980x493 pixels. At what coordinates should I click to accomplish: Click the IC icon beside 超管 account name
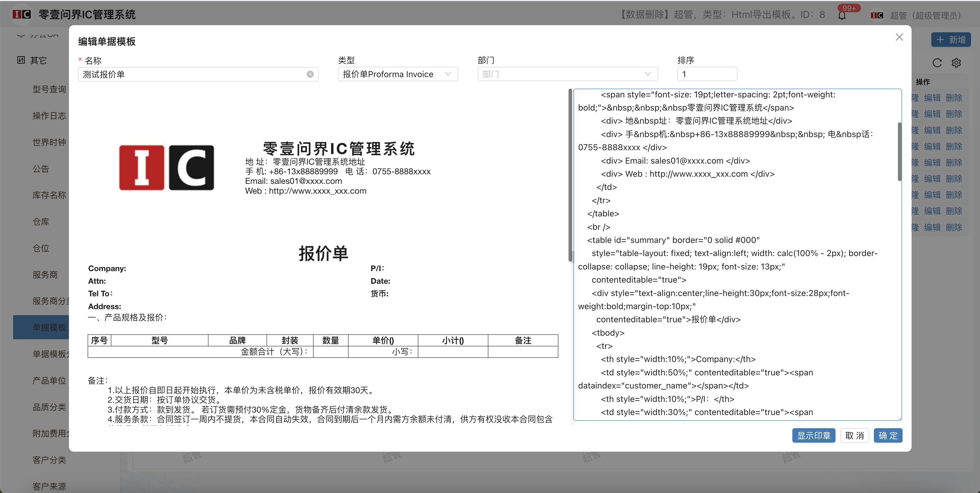(877, 15)
